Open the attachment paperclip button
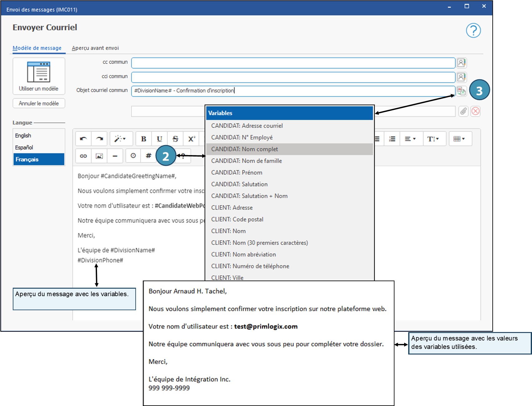 click(463, 111)
